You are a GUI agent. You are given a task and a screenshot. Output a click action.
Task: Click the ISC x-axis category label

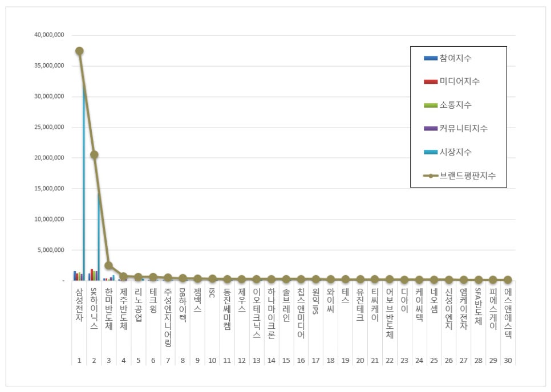(212, 293)
